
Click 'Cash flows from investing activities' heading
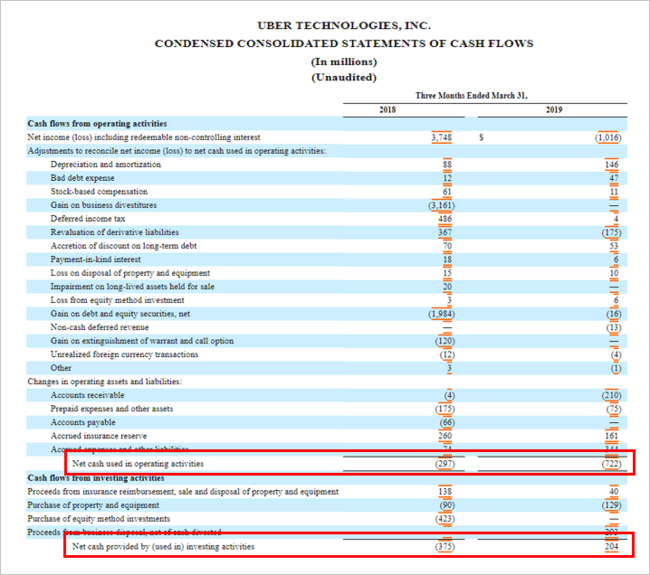click(96, 478)
